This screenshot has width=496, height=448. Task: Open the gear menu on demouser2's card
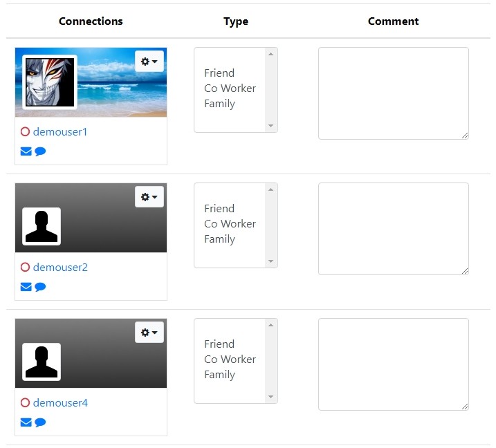(x=149, y=197)
